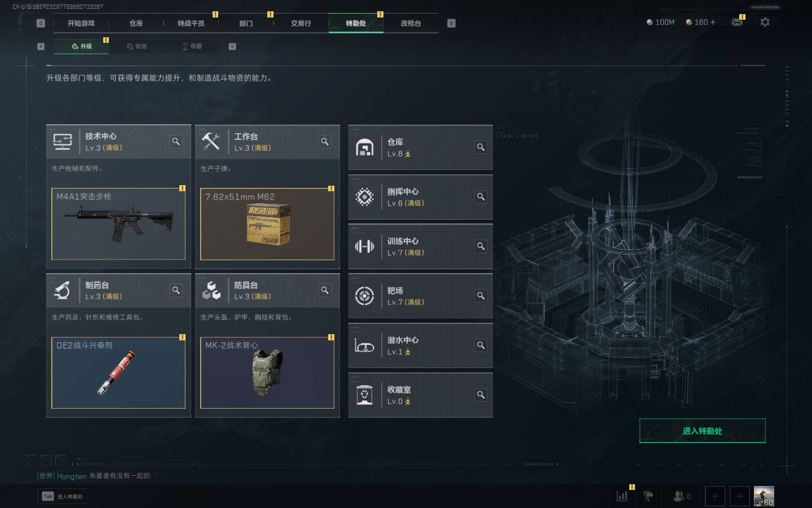Expand the 仓库 Lv.8 upgrade chevron
Image resolution: width=812 pixels, height=508 pixels.
(x=408, y=154)
